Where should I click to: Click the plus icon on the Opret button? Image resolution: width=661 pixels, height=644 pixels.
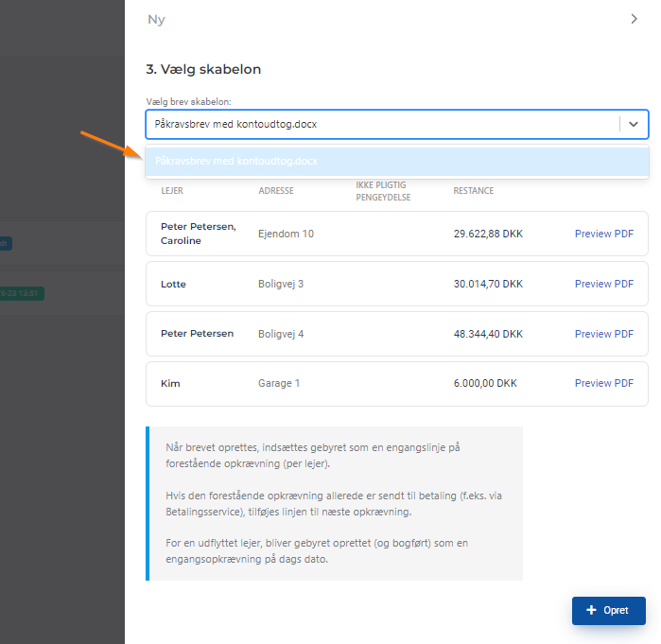592,611
